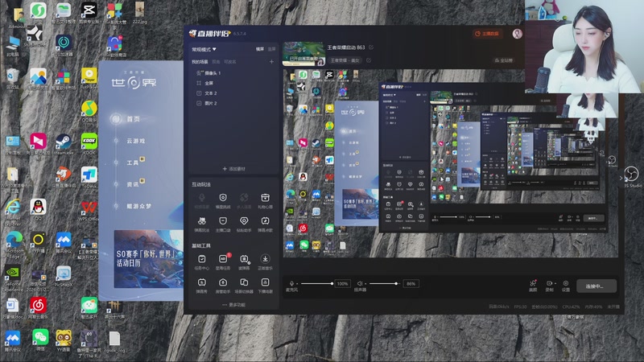
Task: Open the pocket-shaped icon beside 弹幕玩法
Action: click(223, 221)
